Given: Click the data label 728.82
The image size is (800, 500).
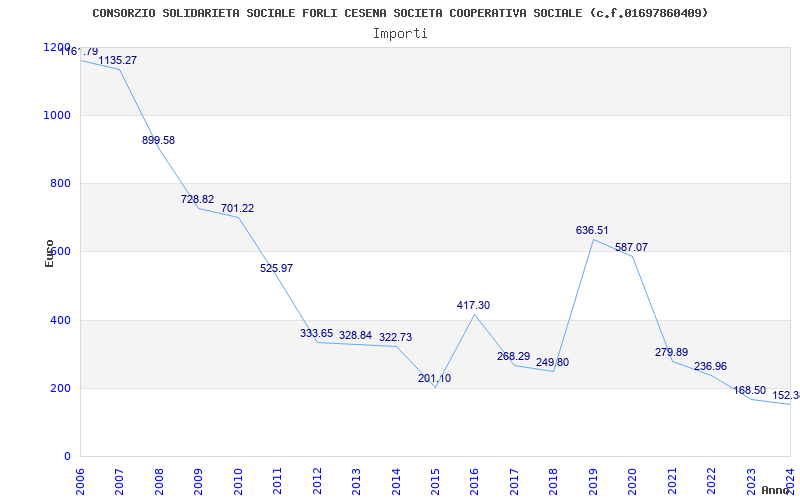Looking at the screenshot, I should pyautogui.click(x=197, y=199).
